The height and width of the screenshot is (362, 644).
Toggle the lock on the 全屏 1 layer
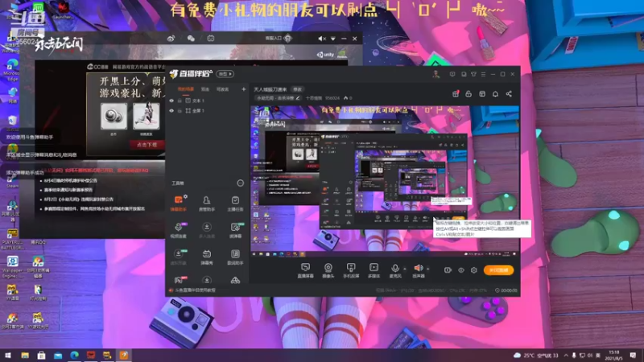click(x=180, y=111)
